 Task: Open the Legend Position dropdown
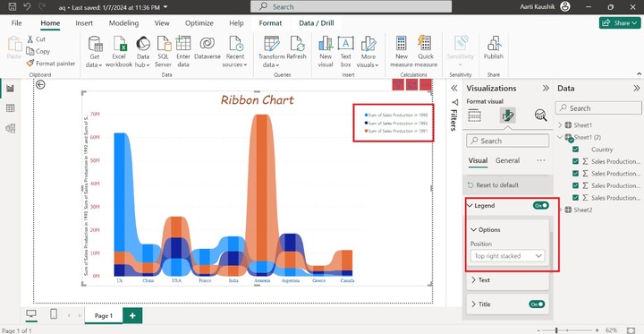[x=508, y=256]
